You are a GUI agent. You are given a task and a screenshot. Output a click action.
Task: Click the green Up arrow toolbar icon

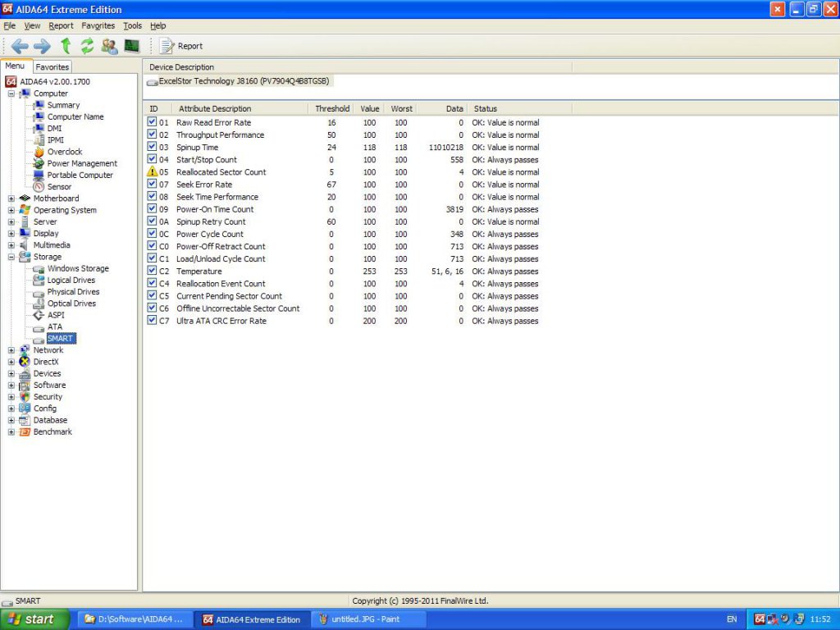coord(66,46)
